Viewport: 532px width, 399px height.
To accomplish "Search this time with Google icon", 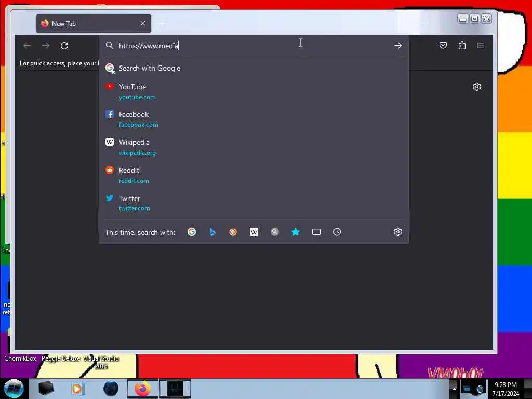I will [192, 232].
